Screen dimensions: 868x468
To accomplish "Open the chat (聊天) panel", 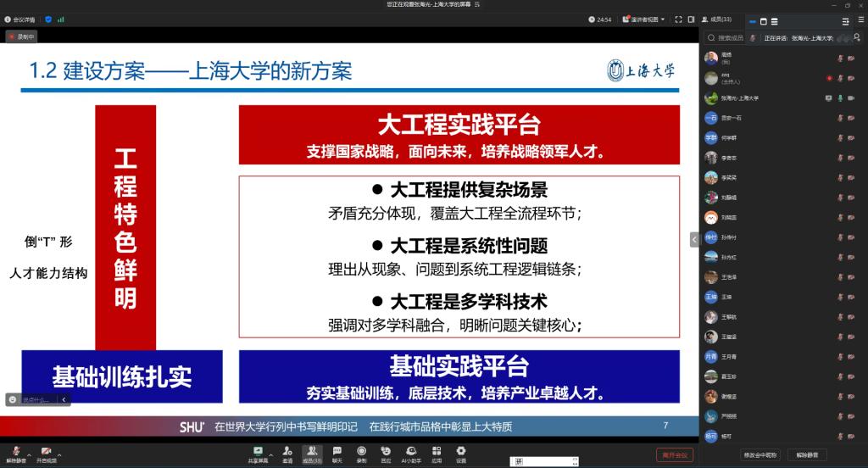I will click(337, 454).
